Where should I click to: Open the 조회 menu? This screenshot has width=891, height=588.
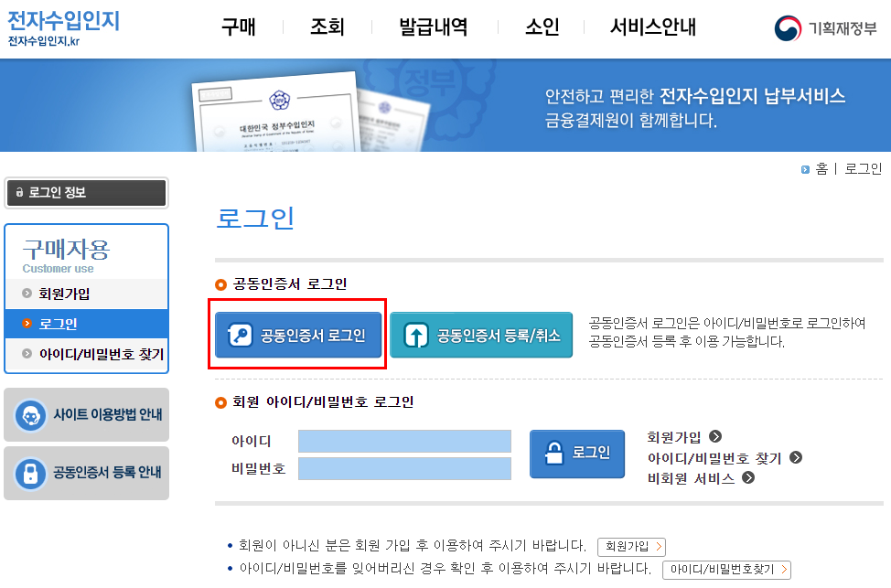point(327,27)
